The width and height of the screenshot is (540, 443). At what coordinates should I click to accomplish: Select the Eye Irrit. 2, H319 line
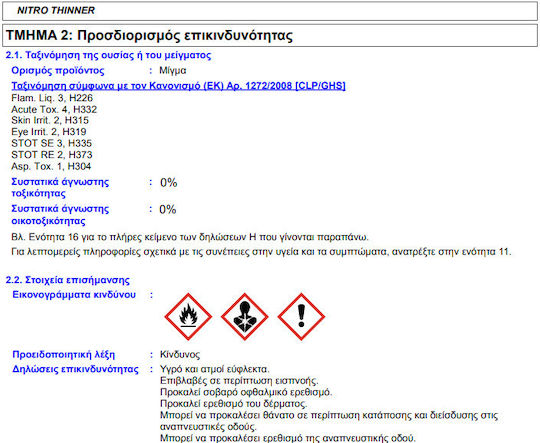click(49, 132)
